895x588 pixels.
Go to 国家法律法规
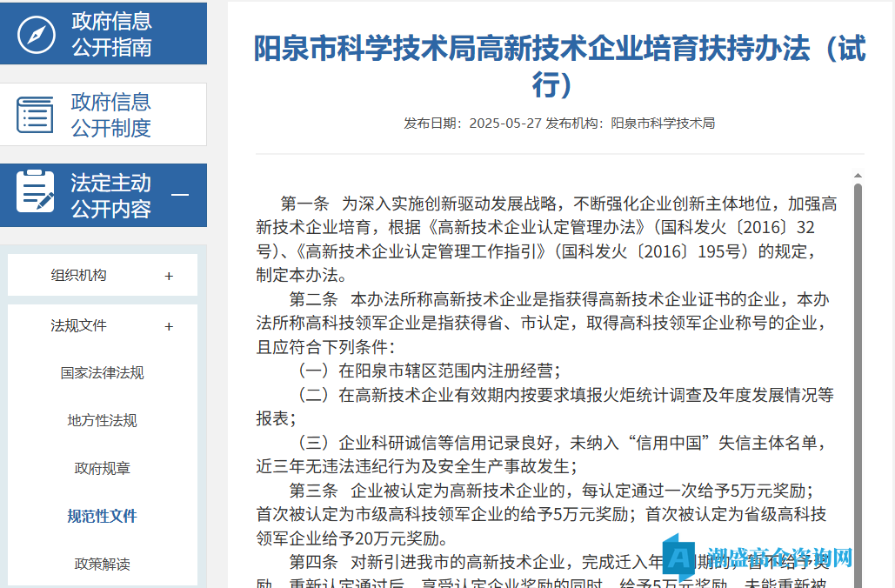(103, 373)
